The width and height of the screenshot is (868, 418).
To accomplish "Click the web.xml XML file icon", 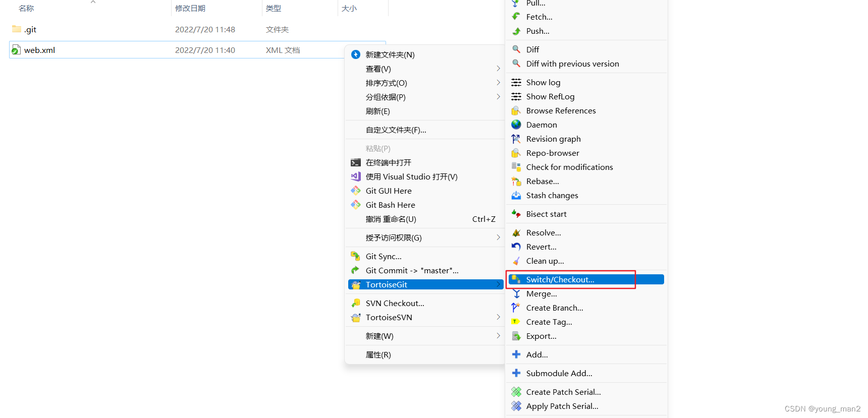I will pos(16,50).
